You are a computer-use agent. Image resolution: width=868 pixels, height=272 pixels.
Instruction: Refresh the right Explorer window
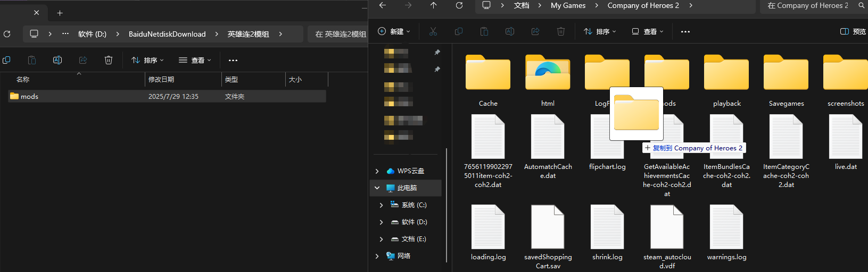459,5
